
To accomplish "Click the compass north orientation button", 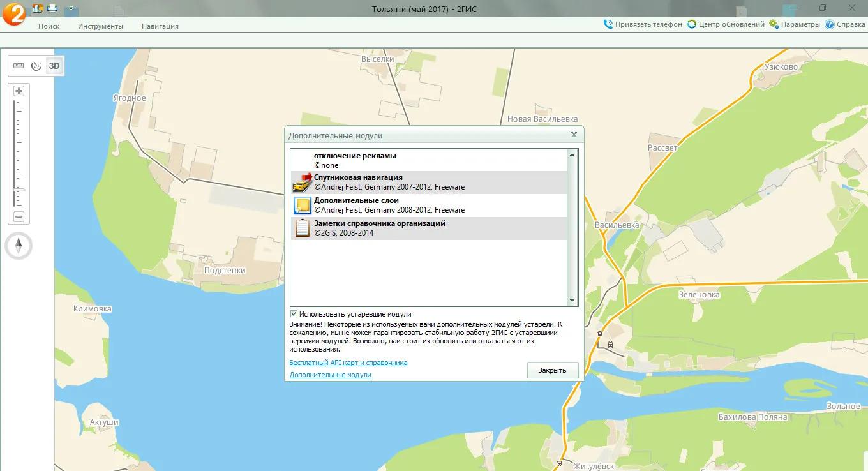I will [19, 246].
